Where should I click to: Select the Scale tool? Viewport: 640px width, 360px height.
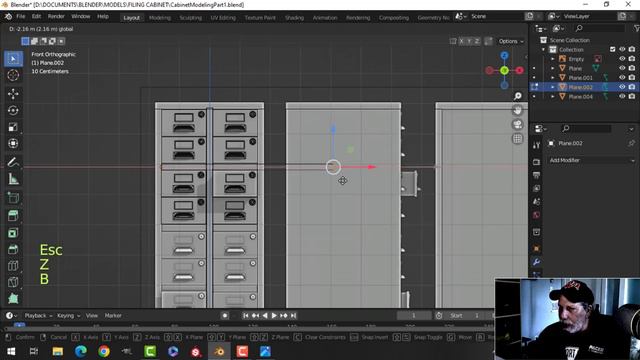coord(13,127)
